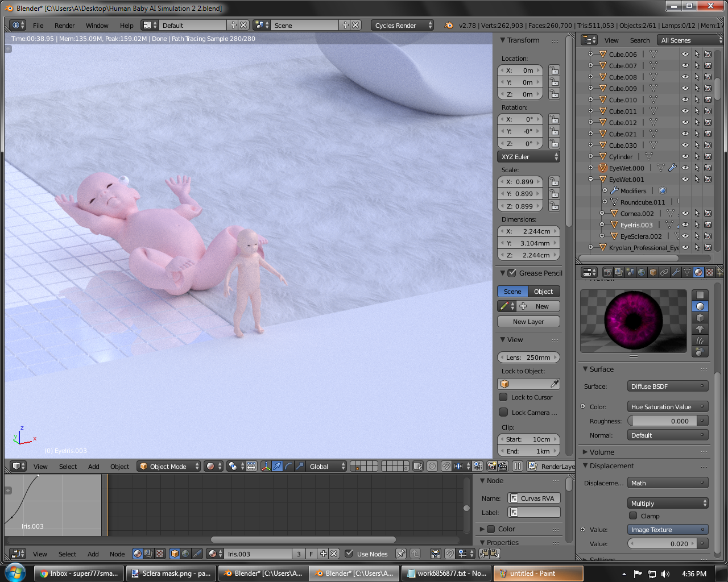The image size is (728, 582).
Task: Set material preview to flat plane
Action: pos(700,295)
